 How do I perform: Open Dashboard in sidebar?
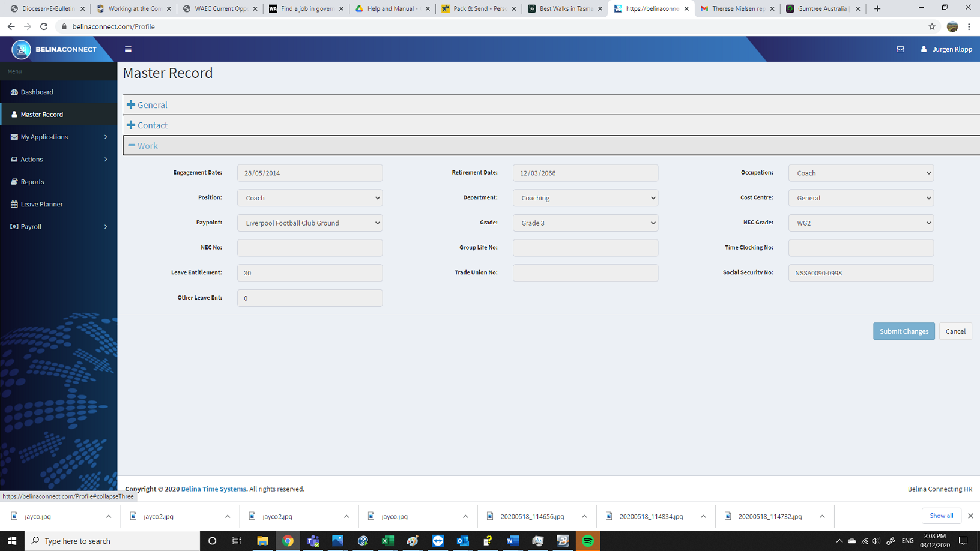pos(59,92)
